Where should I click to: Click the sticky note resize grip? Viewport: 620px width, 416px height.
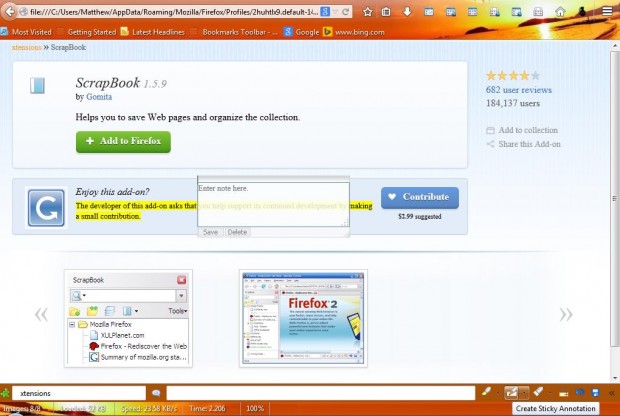click(345, 223)
